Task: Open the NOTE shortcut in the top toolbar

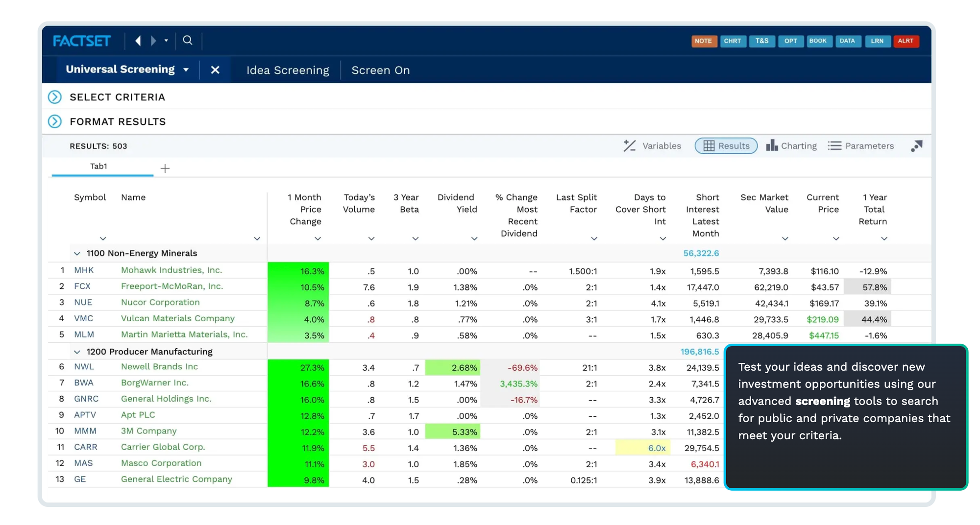Action: [x=704, y=41]
